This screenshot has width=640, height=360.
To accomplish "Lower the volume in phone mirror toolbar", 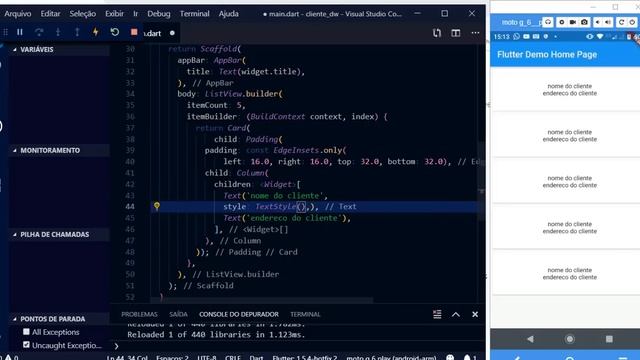I will click(x=598, y=22).
